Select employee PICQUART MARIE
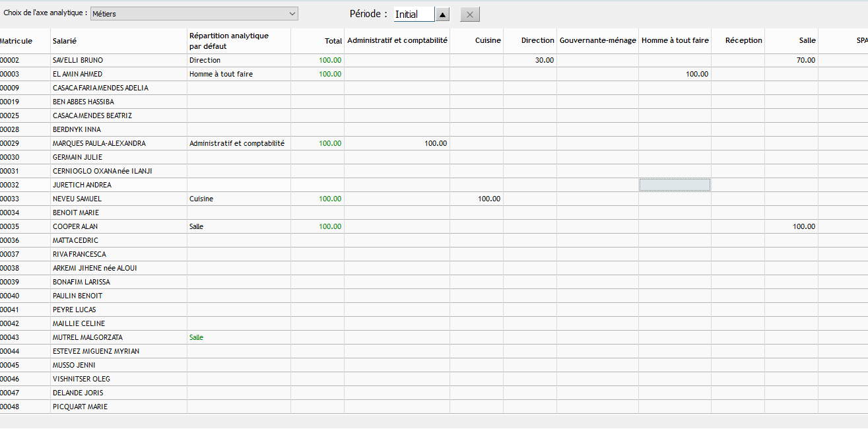Viewport: 868px width, 429px height. (80, 407)
